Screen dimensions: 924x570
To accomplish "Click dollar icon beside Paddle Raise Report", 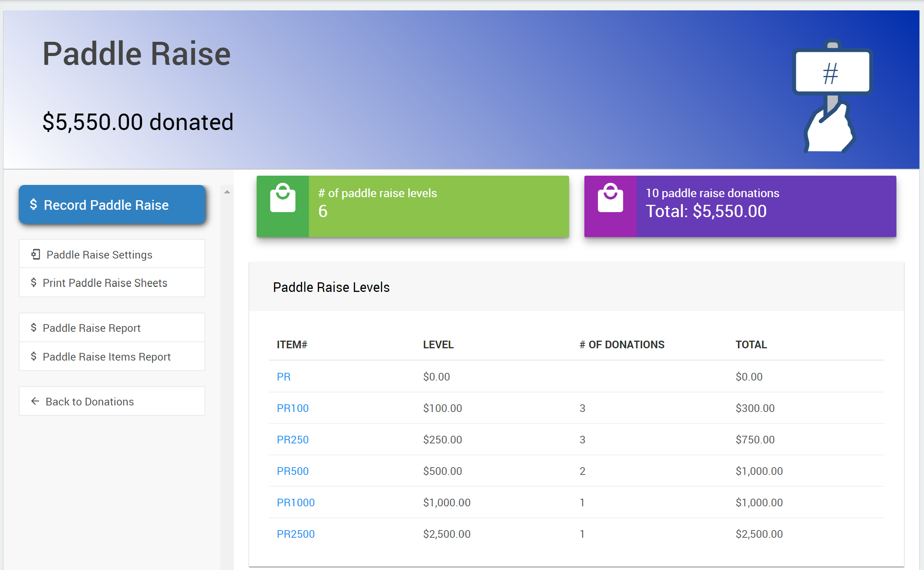I will pos(34,328).
